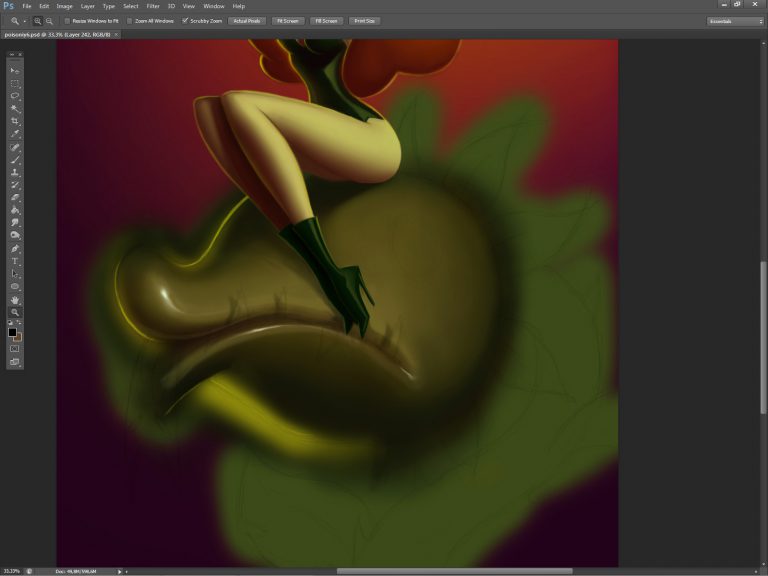Screen dimensions: 768x576
Task: Click the zoom percentage field in status bar
Action: tap(11, 572)
